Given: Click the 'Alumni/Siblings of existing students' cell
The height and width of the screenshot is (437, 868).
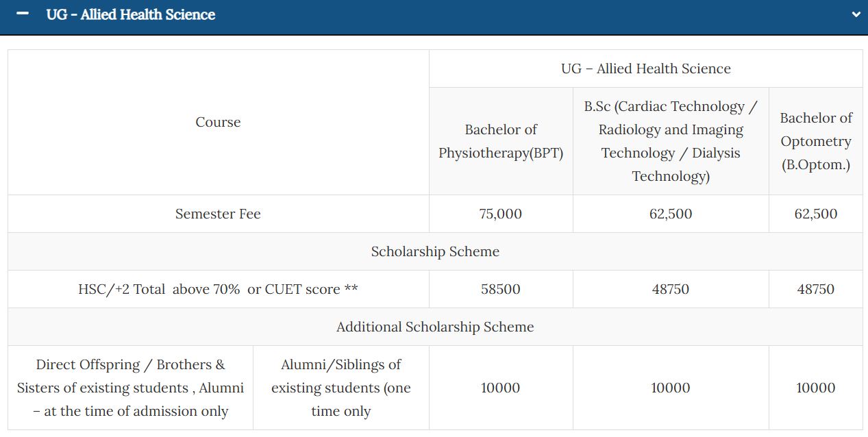Looking at the screenshot, I should [340, 388].
